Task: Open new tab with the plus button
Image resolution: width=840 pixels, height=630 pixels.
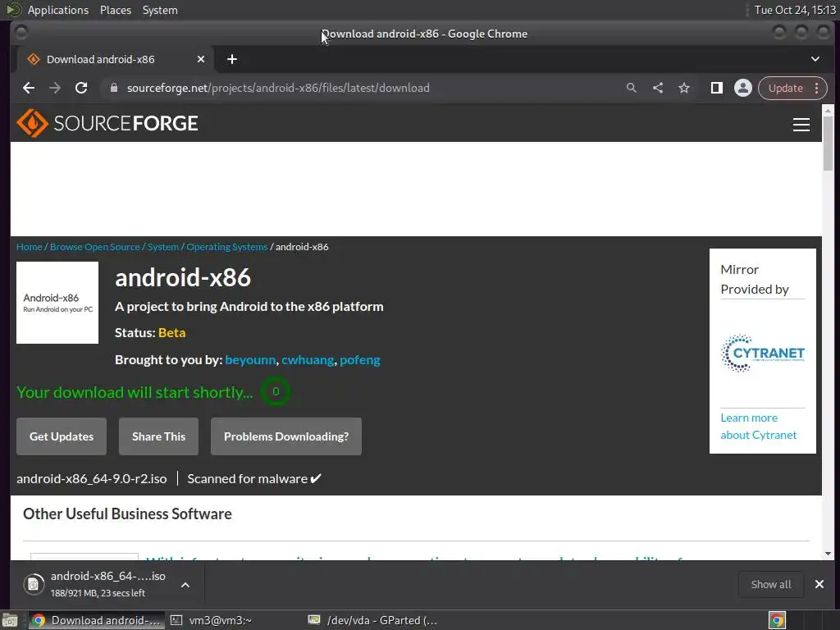Action: [232, 59]
